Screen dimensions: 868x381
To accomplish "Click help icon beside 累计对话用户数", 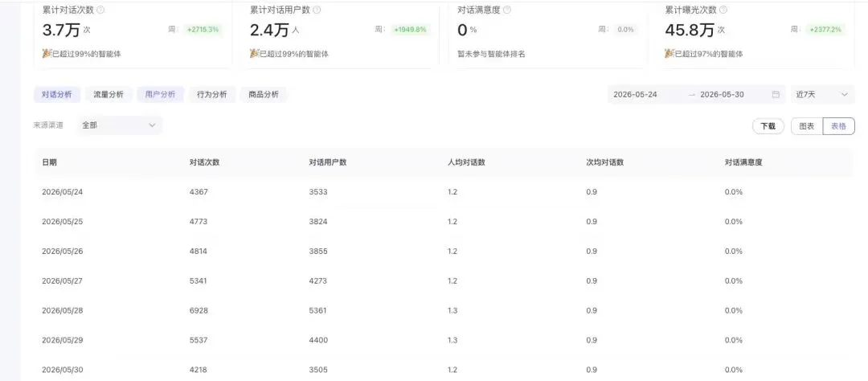I will [317, 10].
